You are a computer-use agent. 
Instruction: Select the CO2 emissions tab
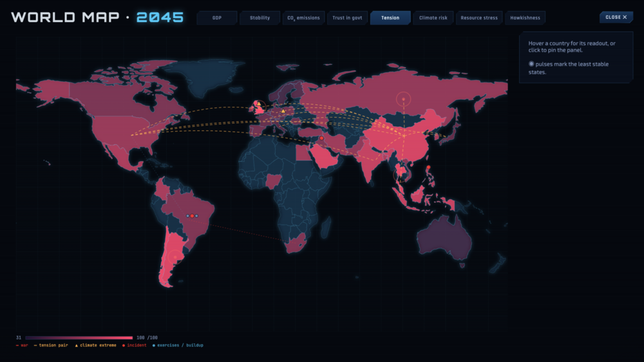[x=303, y=17]
